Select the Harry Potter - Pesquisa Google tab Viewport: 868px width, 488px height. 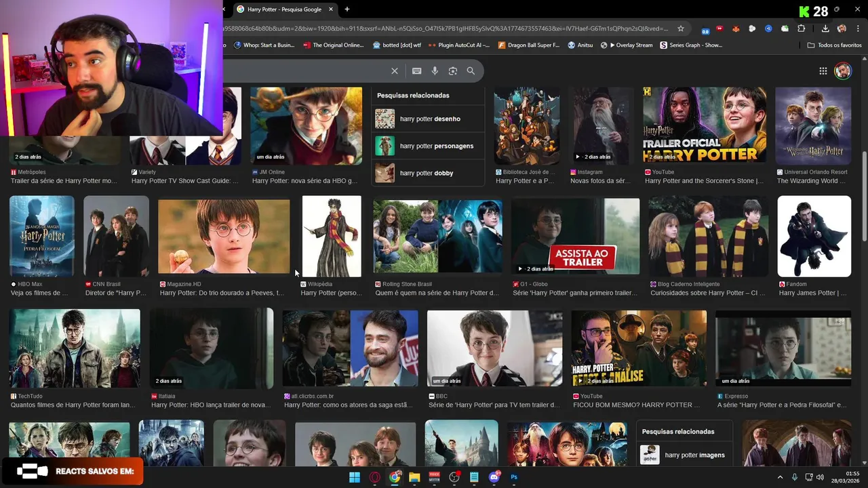coord(285,9)
